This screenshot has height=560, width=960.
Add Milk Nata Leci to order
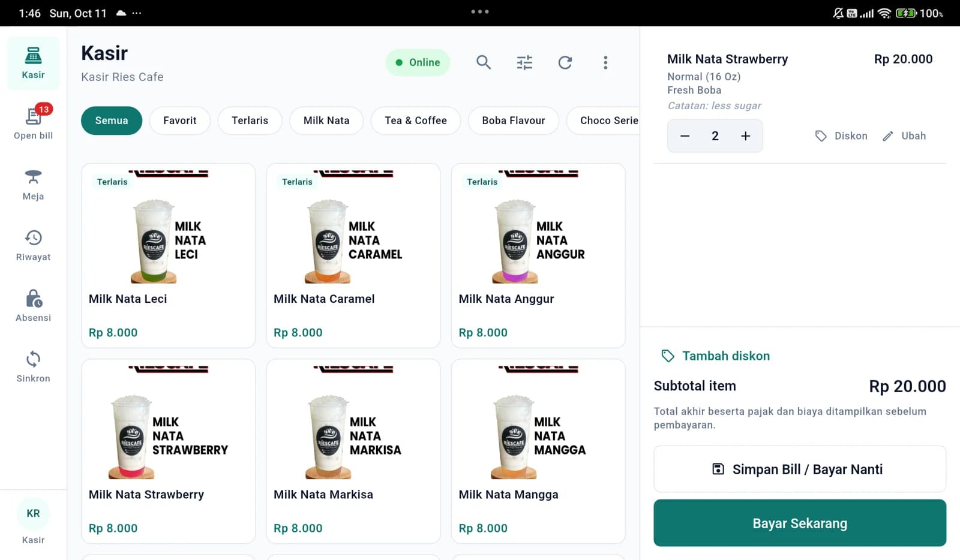(169, 255)
